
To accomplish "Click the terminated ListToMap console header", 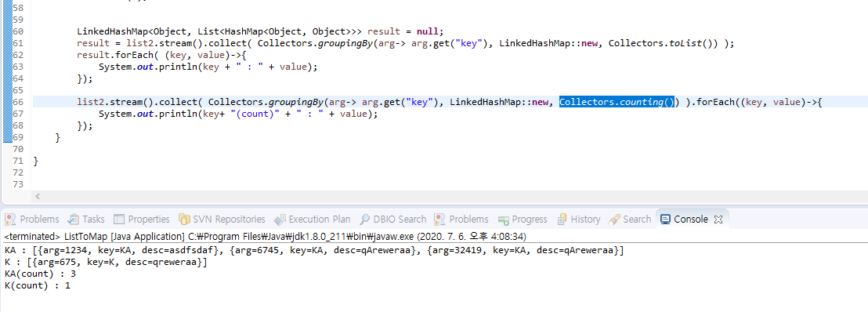I will pyautogui.click(x=265, y=237).
